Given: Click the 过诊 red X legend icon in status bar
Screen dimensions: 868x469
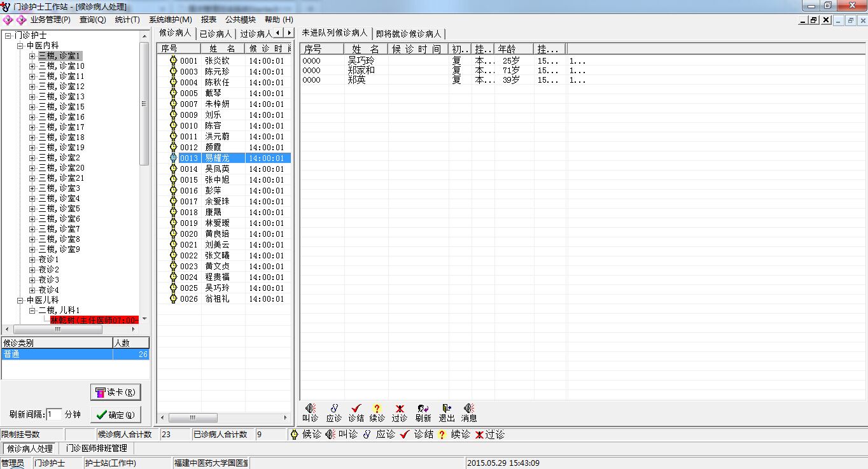Looking at the screenshot, I should click(x=479, y=435).
